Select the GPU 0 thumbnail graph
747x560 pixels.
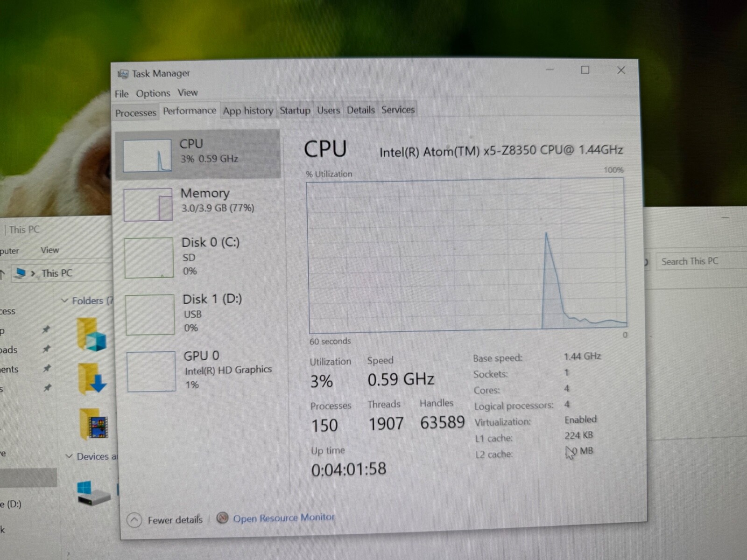tap(151, 371)
